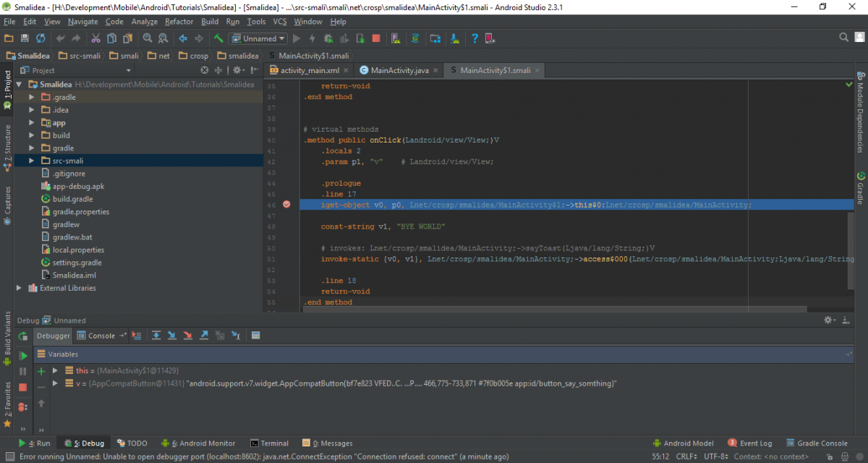Start a Gradle Sync from the toolbar
The image size is (868, 463).
[x=414, y=38]
